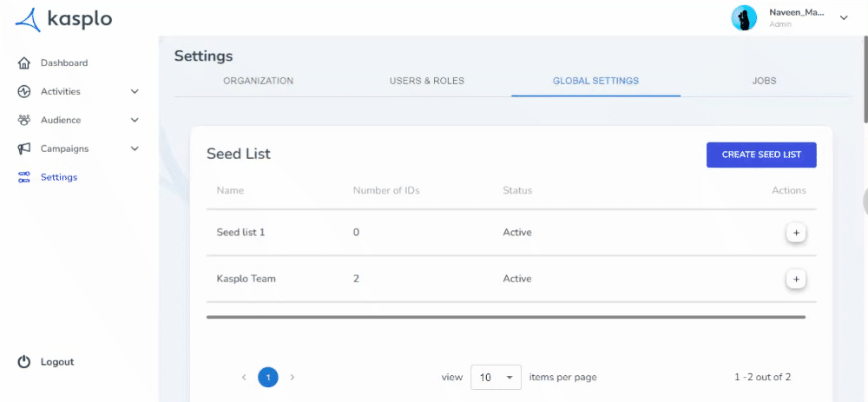Open items per page dropdown

point(496,378)
